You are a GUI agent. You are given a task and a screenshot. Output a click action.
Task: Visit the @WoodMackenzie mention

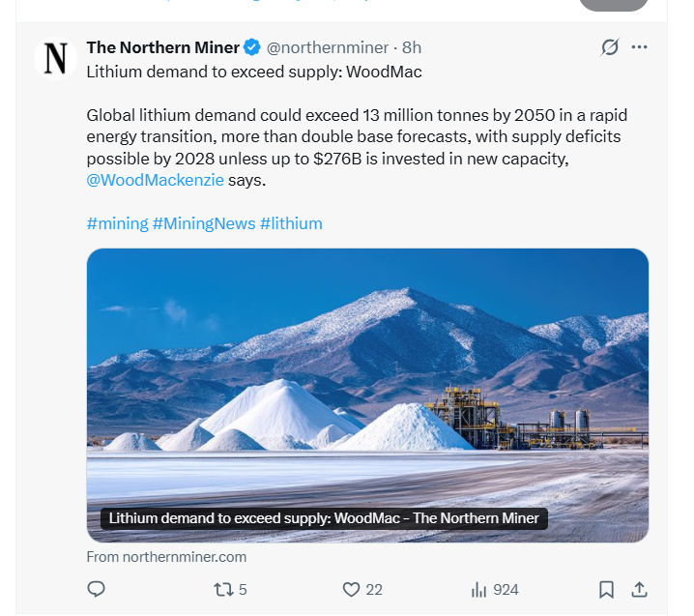click(155, 180)
